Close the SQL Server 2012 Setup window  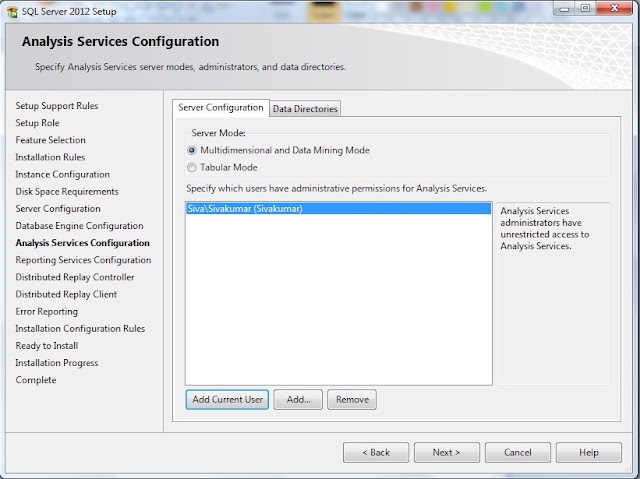tap(614, 8)
